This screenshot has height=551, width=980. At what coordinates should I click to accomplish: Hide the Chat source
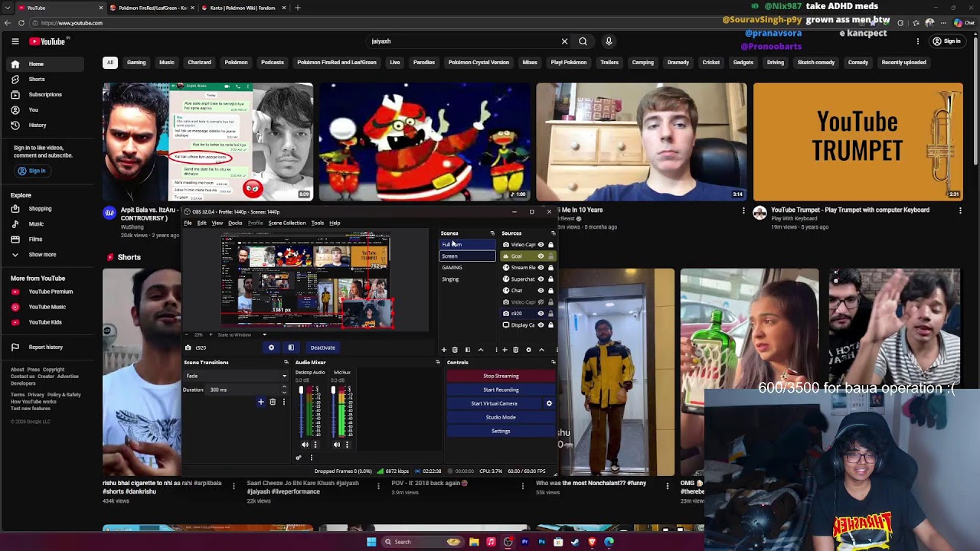[541, 291]
